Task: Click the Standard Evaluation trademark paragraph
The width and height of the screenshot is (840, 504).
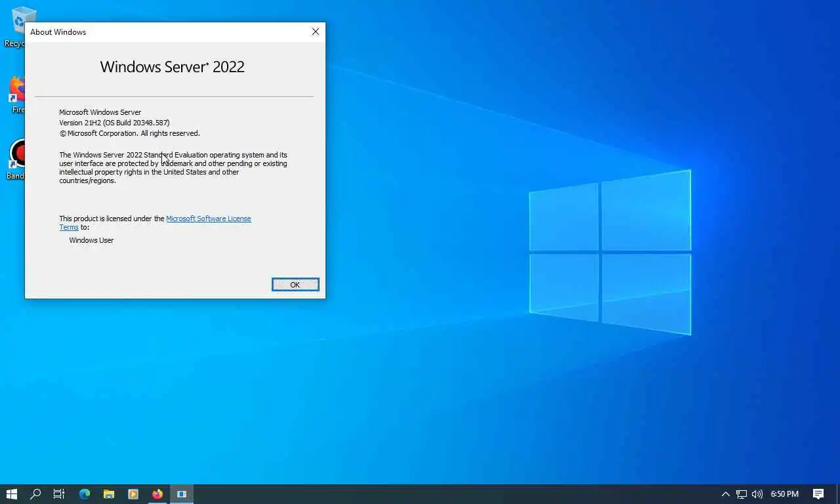Action: [x=173, y=168]
